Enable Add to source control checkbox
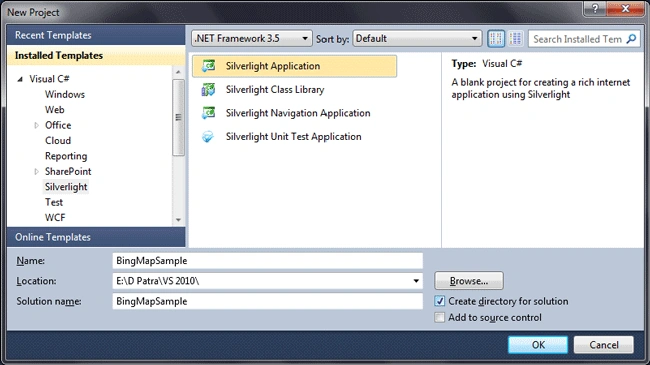This screenshot has width=650, height=365. (x=439, y=317)
